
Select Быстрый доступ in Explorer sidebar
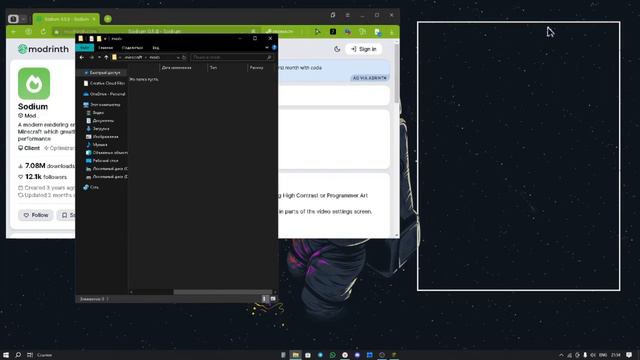click(102, 73)
